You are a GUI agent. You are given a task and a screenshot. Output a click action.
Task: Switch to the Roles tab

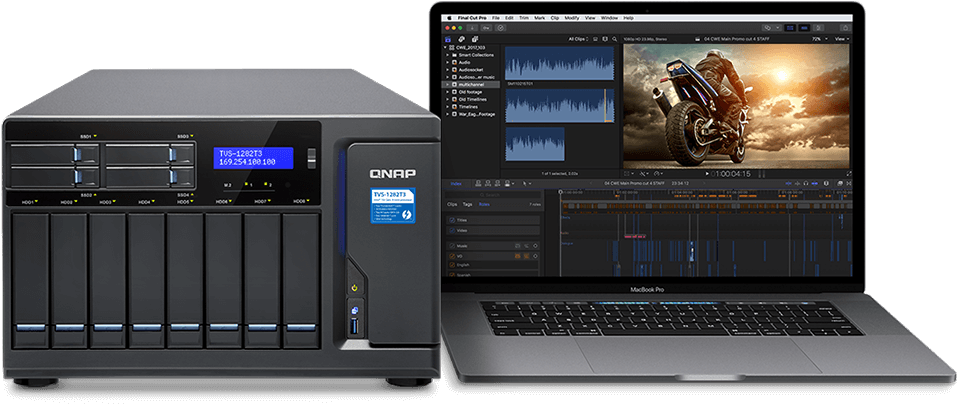pos(484,204)
